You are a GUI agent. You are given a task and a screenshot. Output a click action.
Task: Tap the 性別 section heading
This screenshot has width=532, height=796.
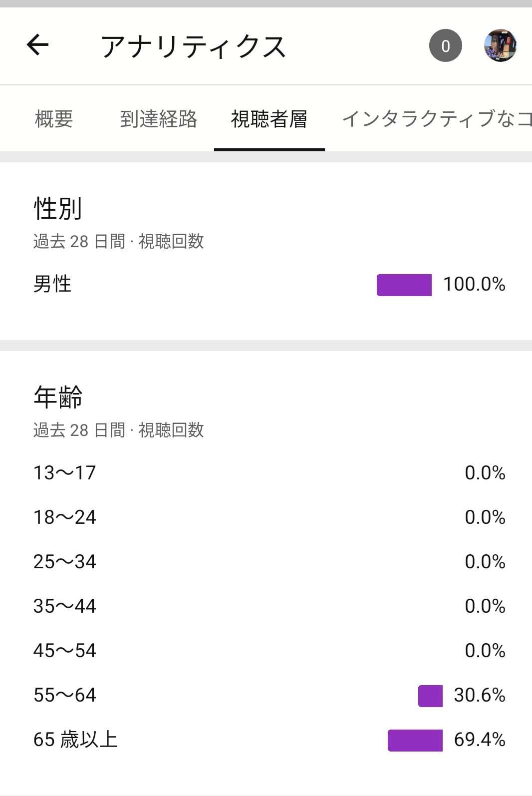(58, 208)
